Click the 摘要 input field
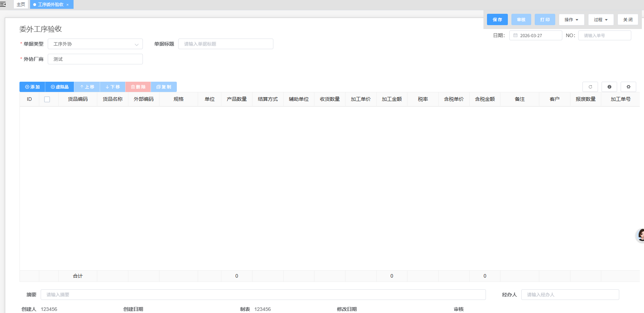The width and height of the screenshot is (644, 313). 263,295
